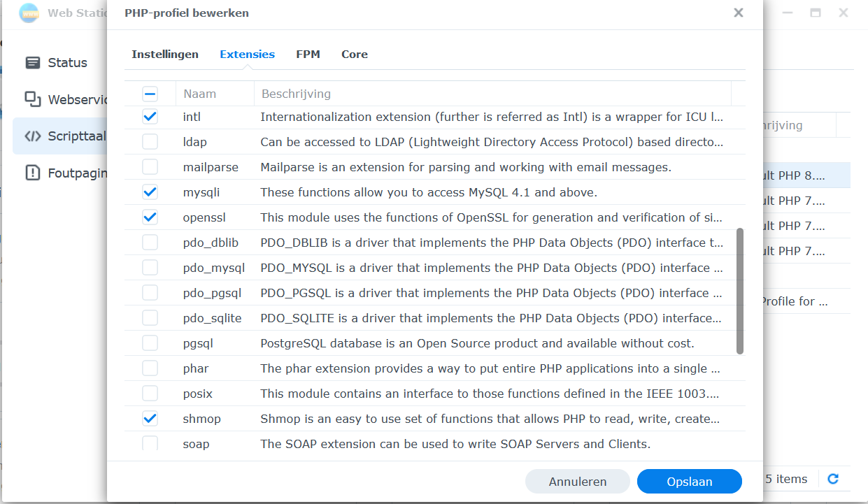
Task: Click the Webservice portal icon in sidebar
Action: pyautogui.click(x=33, y=99)
